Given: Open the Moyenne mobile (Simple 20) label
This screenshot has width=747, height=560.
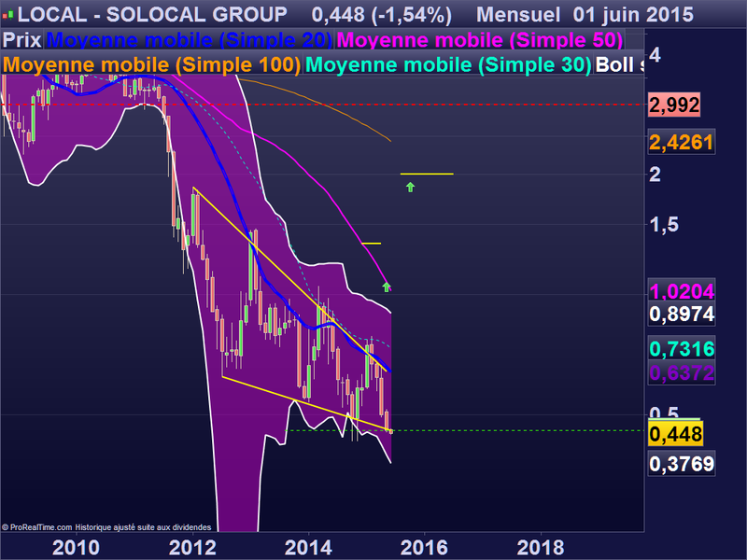Looking at the screenshot, I should (190, 40).
